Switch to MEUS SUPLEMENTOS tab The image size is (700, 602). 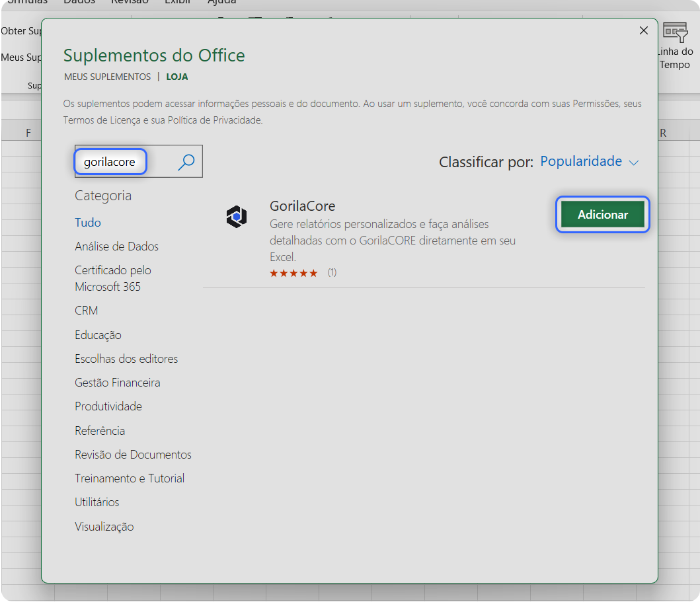[108, 77]
